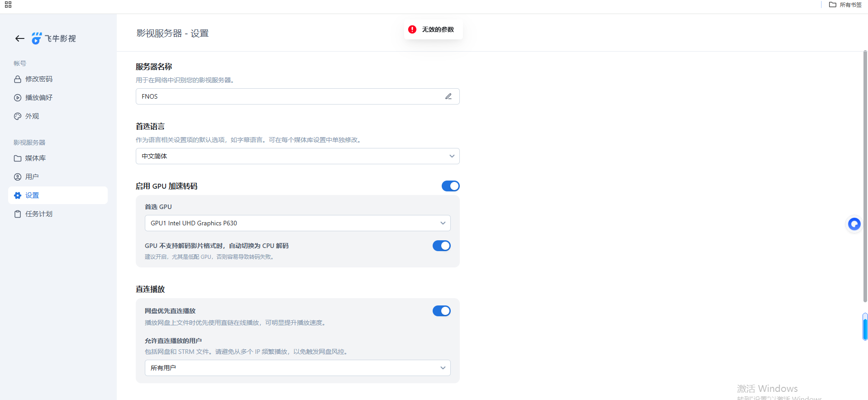This screenshot has height=400, width=868.
Task: Click the 启用 GPU 加速转码 label
Action: point(167,186)
